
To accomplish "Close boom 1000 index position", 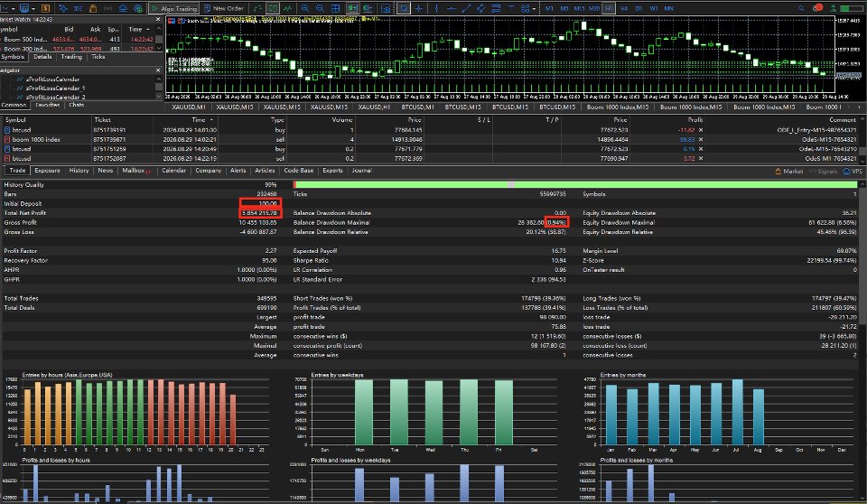I will click(x=701, y=139).
